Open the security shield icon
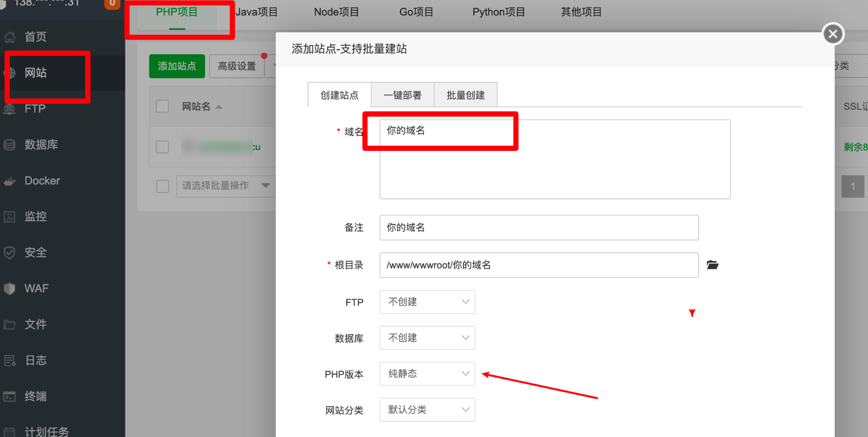Screen dimensions: 868x437 click(10, 253)
